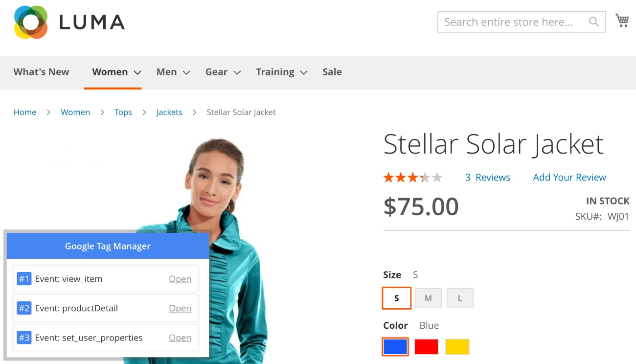The width and height of the screenshot is (636, 364).
Task: Open the 3 Reviews link
Action: (x=487, y=178)
